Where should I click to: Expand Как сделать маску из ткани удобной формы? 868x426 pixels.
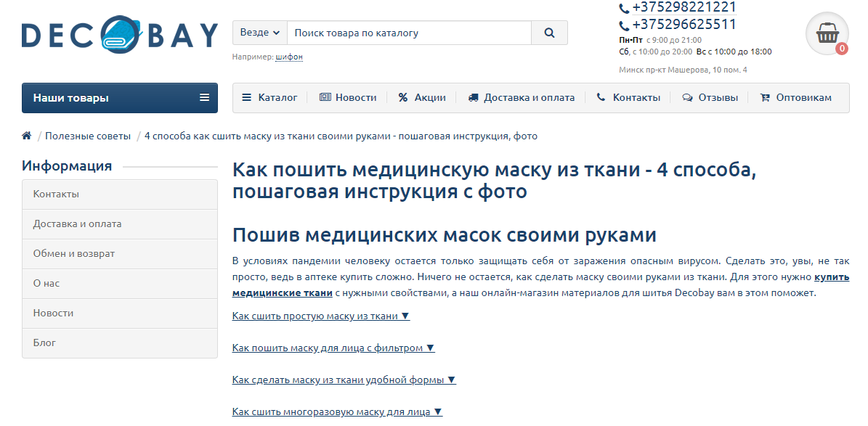coord(344,380)
